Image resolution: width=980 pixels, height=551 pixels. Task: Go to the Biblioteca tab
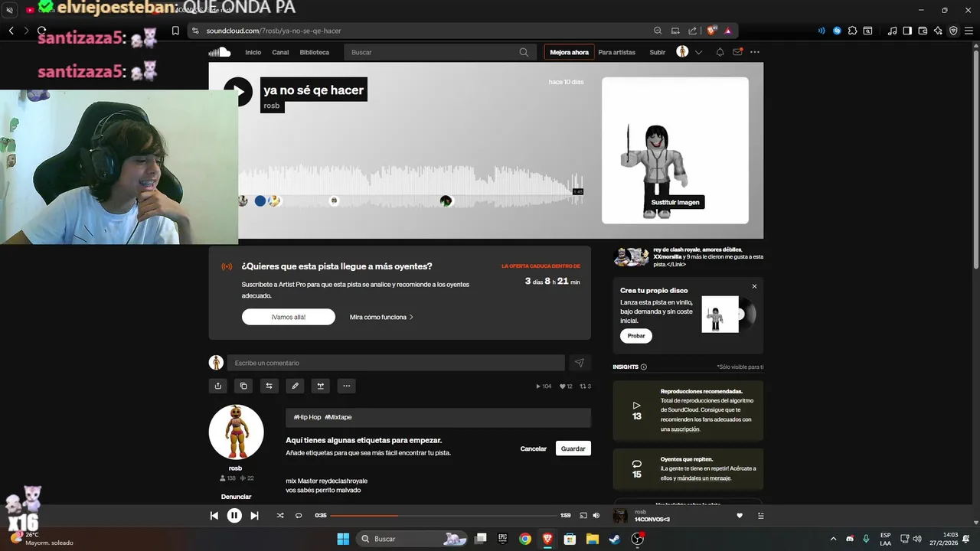coord(315,52)
